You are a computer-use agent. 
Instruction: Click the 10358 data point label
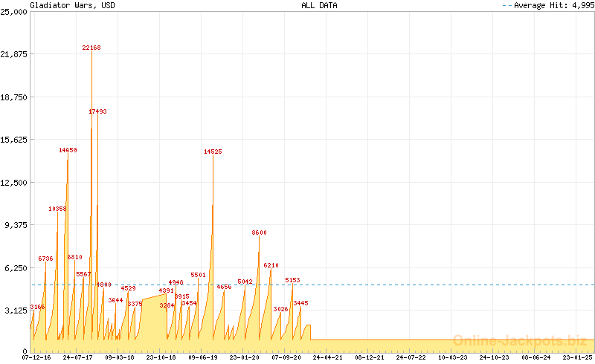pos(58,209)
